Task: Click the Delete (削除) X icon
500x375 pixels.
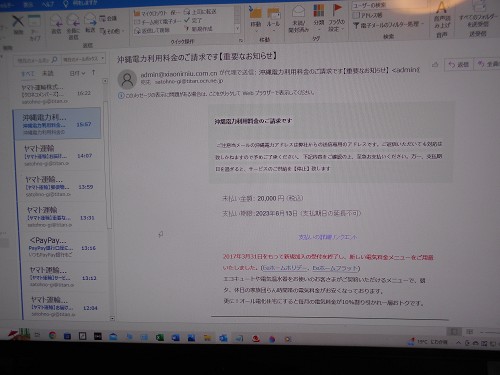Action: point(18,21)
